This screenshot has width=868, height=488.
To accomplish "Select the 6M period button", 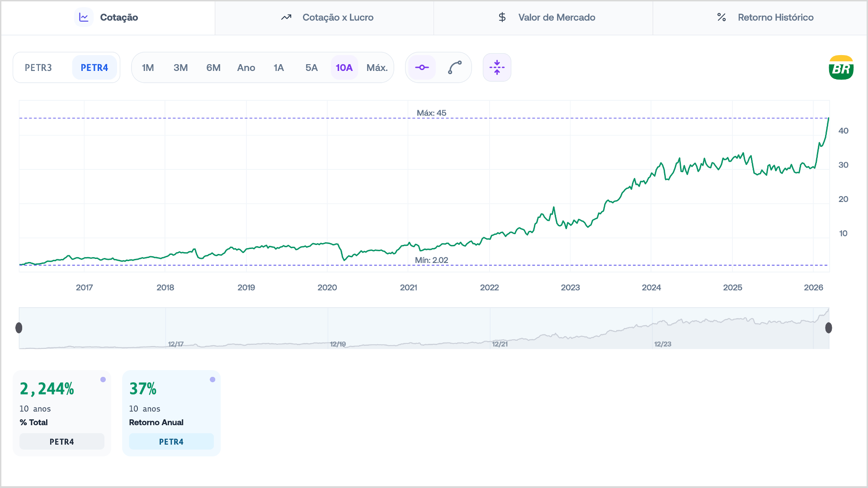I will point(213,67).
